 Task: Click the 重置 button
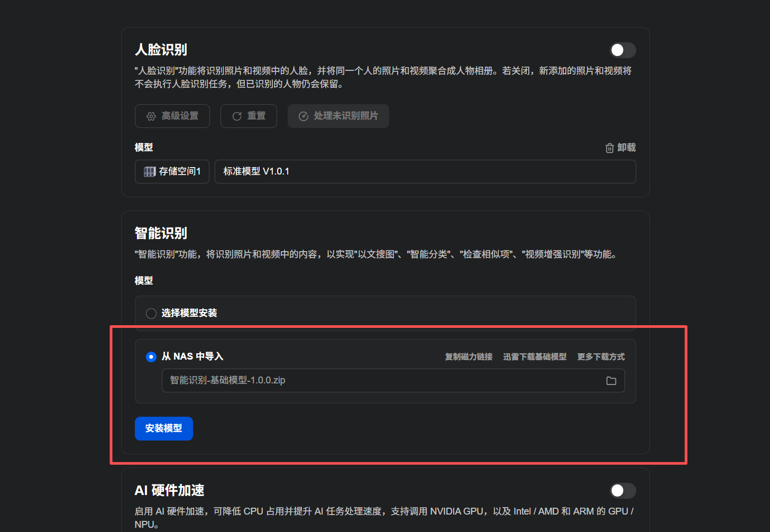coord(249,116)
